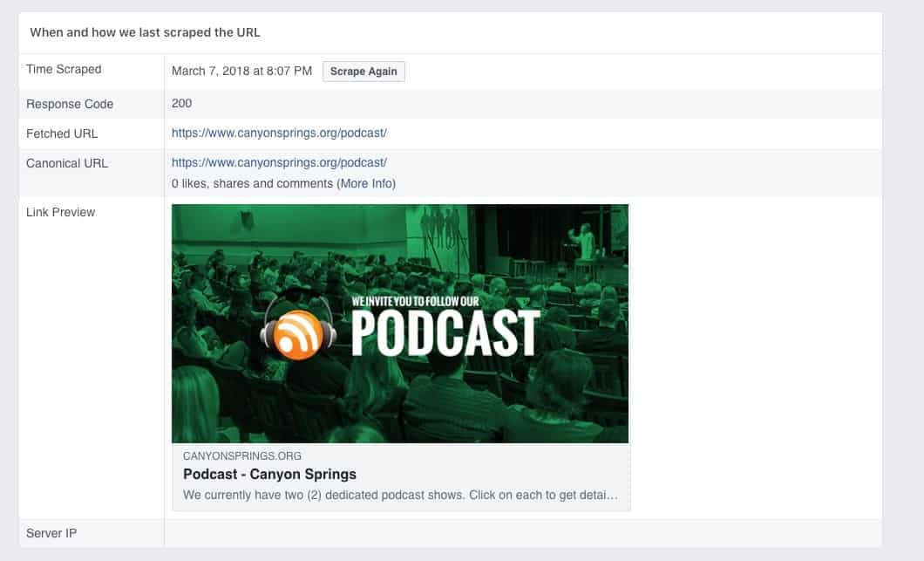Screen dimensions: 924x561
Task: Click the preview description starting 'We currently have two'
Action: click(400, 495)
